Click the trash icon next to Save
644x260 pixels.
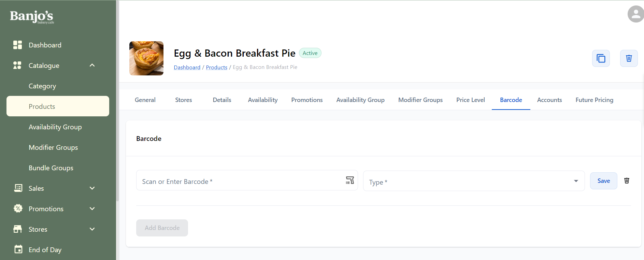point(627,181)
